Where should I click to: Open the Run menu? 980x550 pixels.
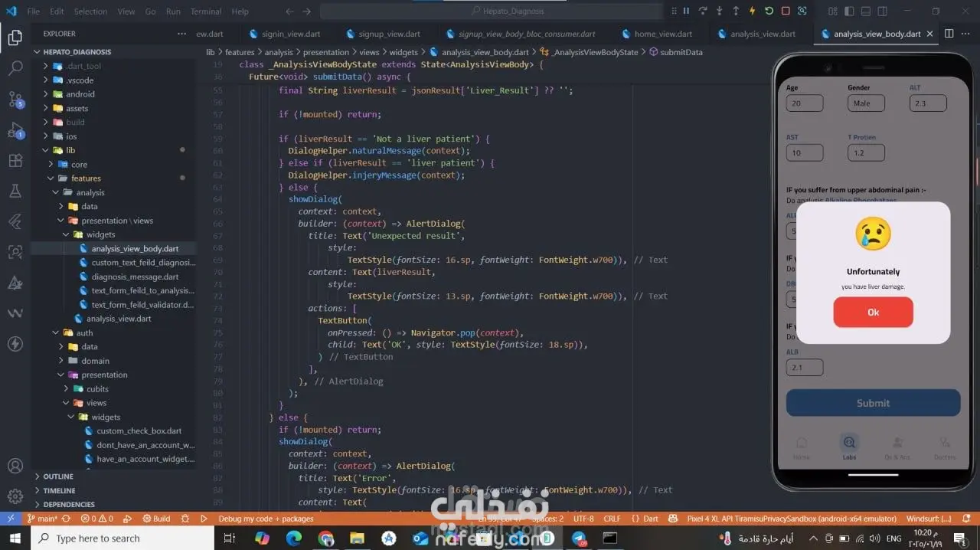coord(173,11)
